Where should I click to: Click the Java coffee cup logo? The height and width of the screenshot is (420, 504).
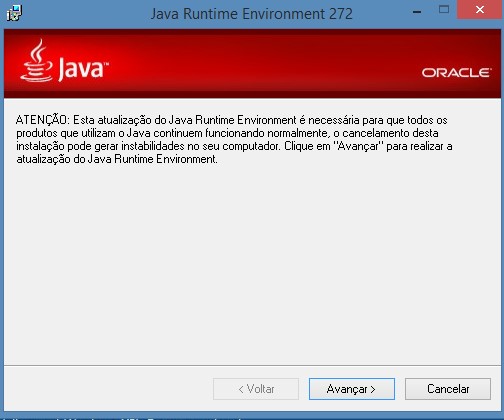point(36,60)
